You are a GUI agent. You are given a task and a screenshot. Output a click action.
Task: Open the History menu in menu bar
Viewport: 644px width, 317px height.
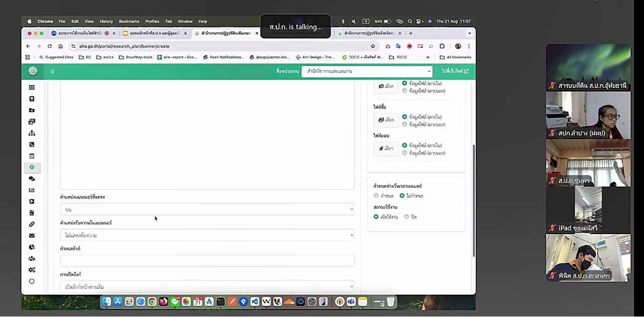[106, 22]
